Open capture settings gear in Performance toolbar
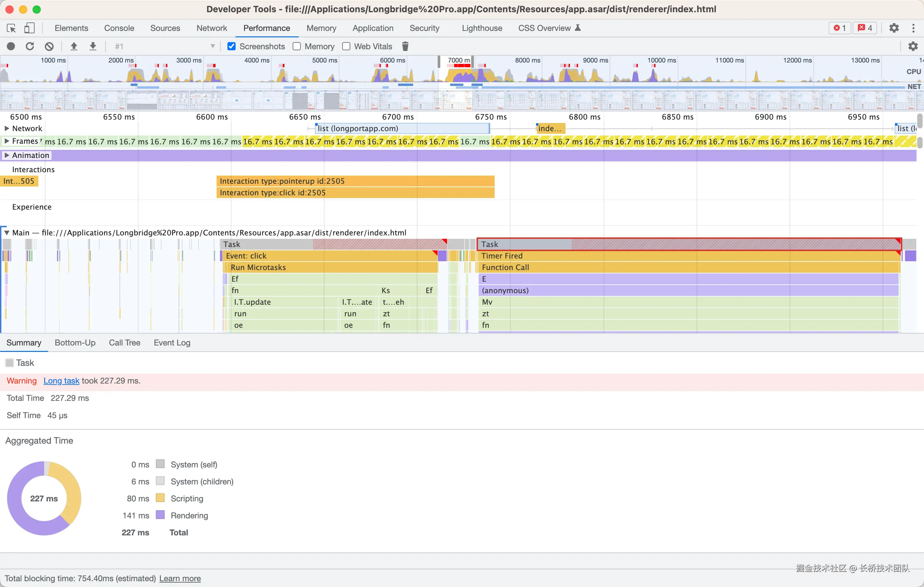This screenshot has height=587, width=924. tap(912, 47)
